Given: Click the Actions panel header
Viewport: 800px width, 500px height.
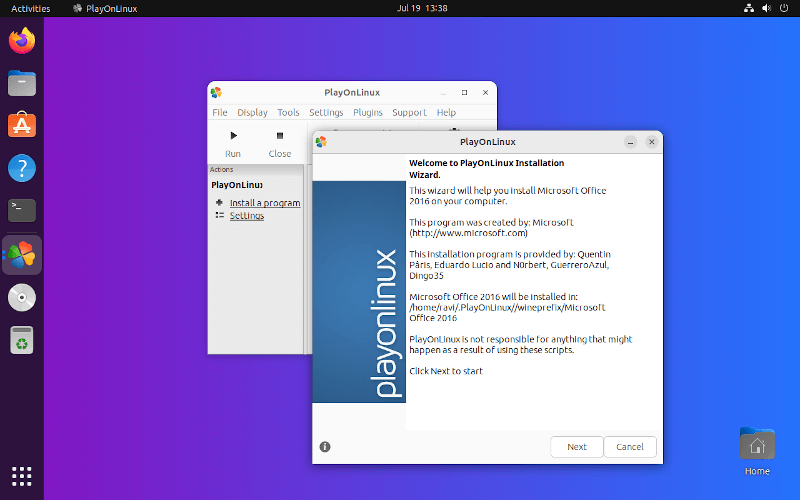Looking at the screenshot, I should pyautogui.click(x=256, y=169).
